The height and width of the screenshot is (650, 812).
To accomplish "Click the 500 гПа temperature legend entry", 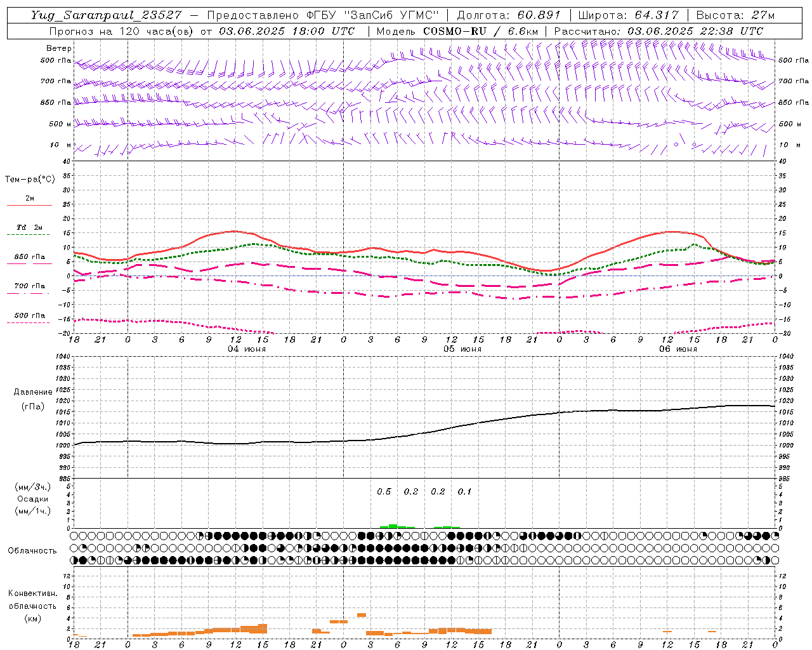I will point(30,315).
